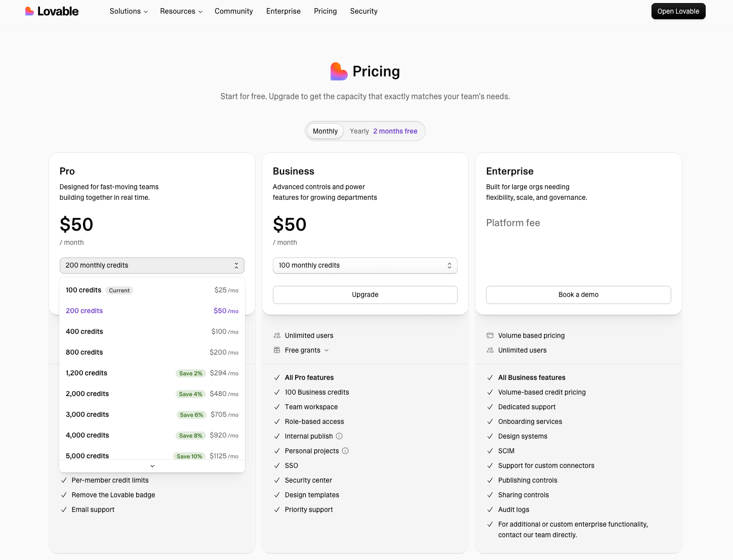
Task: Click the checkmark beside Audit logs
Action: (490, 509)
